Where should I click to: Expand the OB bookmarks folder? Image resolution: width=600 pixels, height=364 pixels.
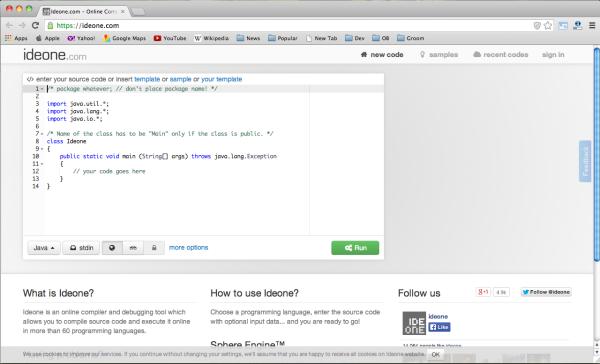click(381, 38)
